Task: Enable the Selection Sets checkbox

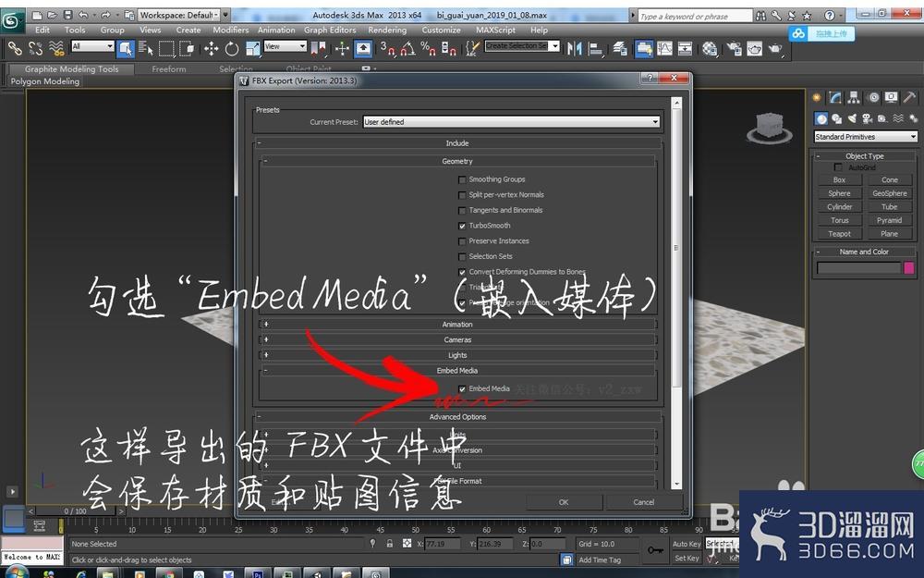Action: (462, 256)
